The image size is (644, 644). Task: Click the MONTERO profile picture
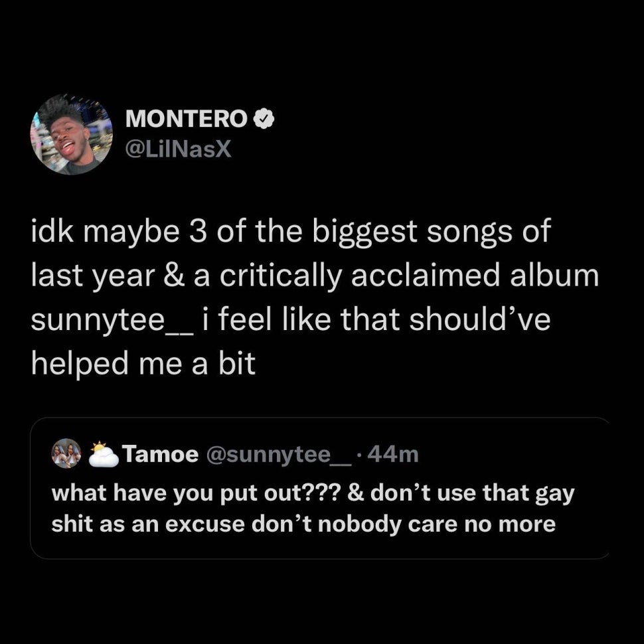(x=71, y=134)
